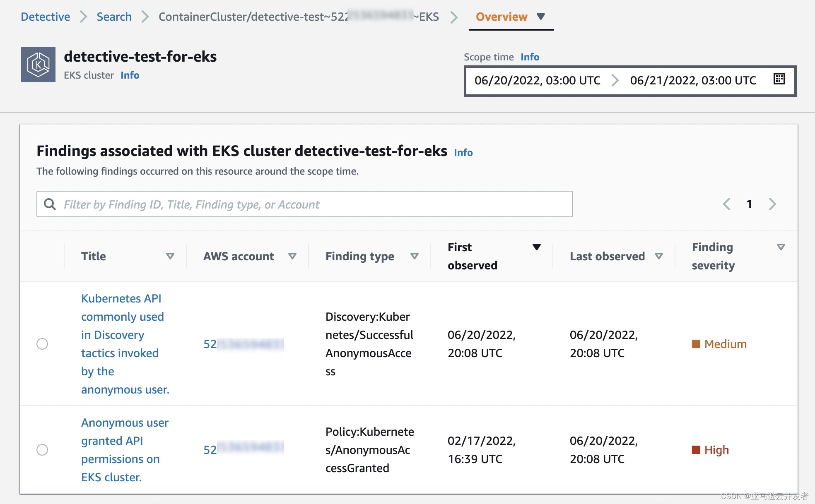Sort by Last observed column arrow
The width and height of the screenshot is (815, 504).
point(658,256)
